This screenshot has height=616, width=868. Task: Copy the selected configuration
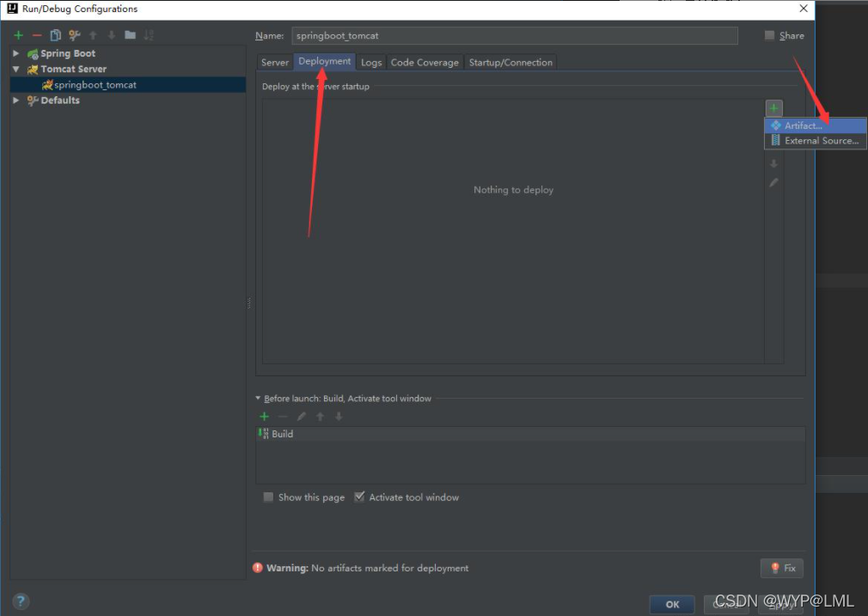click(55, 35)
